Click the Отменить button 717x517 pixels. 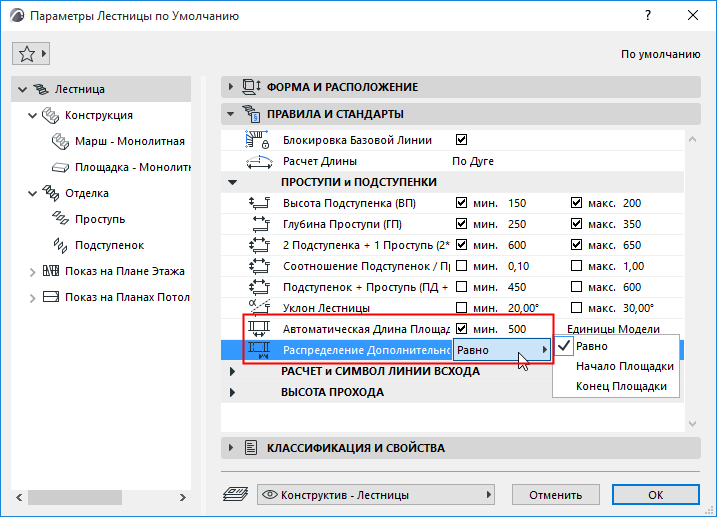[556, 495]
